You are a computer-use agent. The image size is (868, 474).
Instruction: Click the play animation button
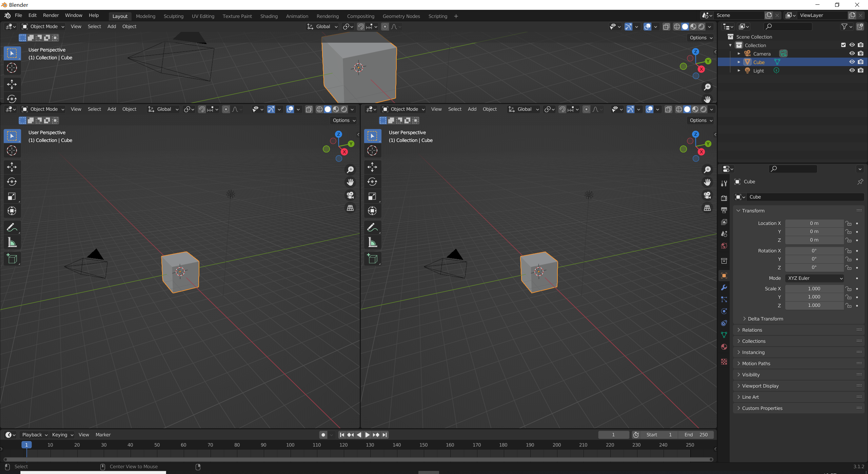tap(368, 435)
